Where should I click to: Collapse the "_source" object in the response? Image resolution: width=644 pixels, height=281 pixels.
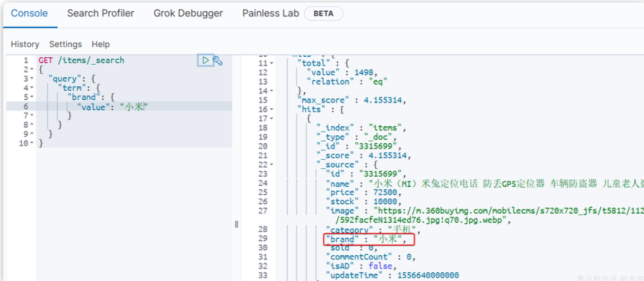[x=271, y=165]
